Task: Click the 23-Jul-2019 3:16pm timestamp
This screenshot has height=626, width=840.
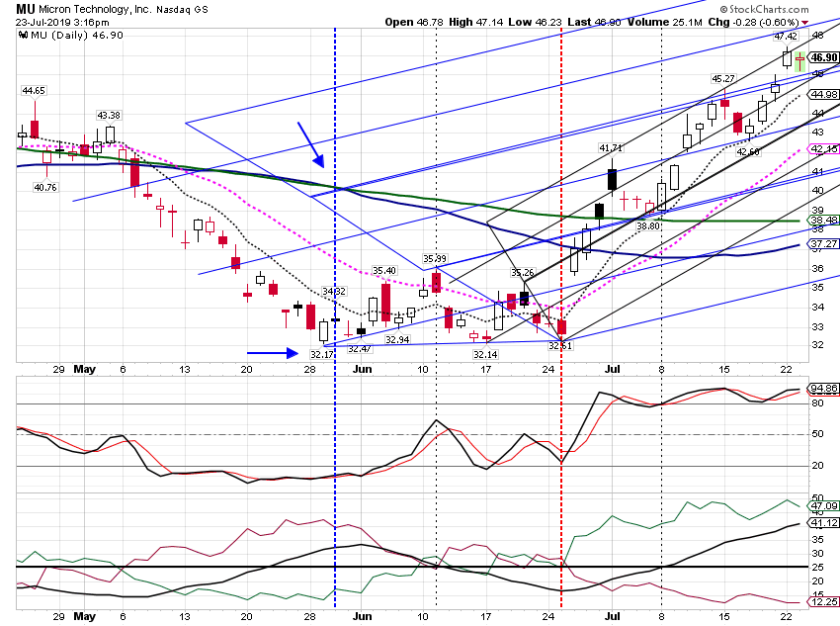Action: tap(62, 23)
